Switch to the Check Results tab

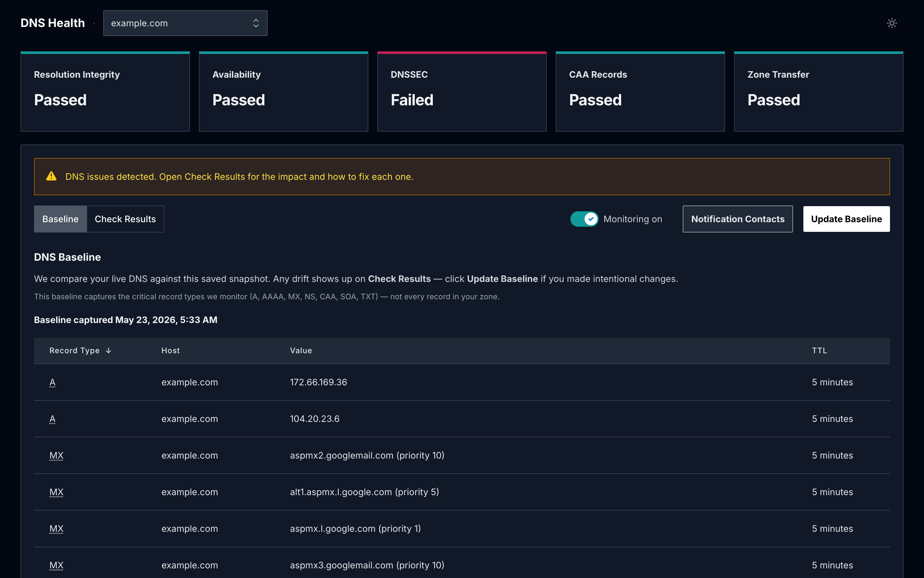point(125,219)
